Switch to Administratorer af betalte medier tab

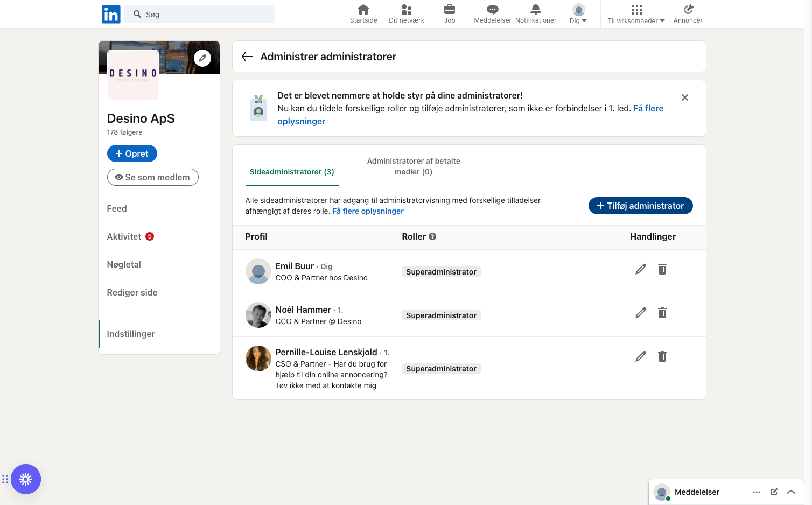click(x=414, y=166)
